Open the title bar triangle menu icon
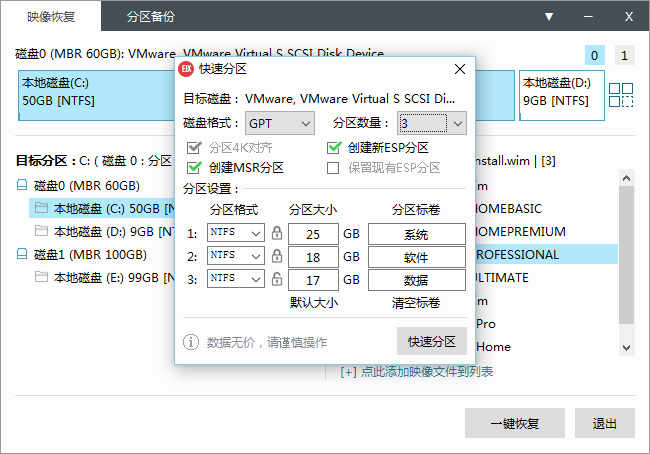The height and width of the screenshot is (454, 650). click(x=549, y=17)
